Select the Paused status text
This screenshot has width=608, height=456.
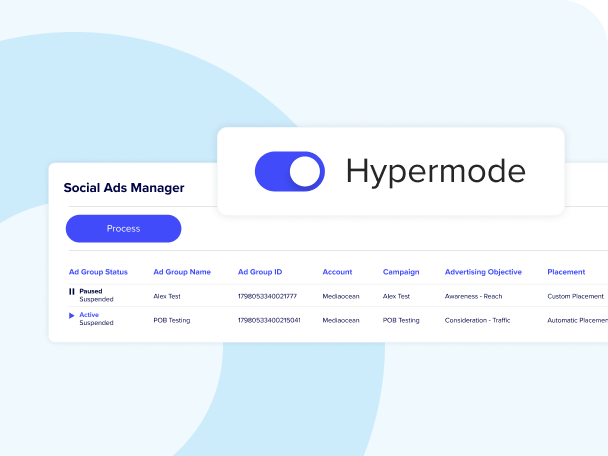pyautogui.click(x=91, y=291)
